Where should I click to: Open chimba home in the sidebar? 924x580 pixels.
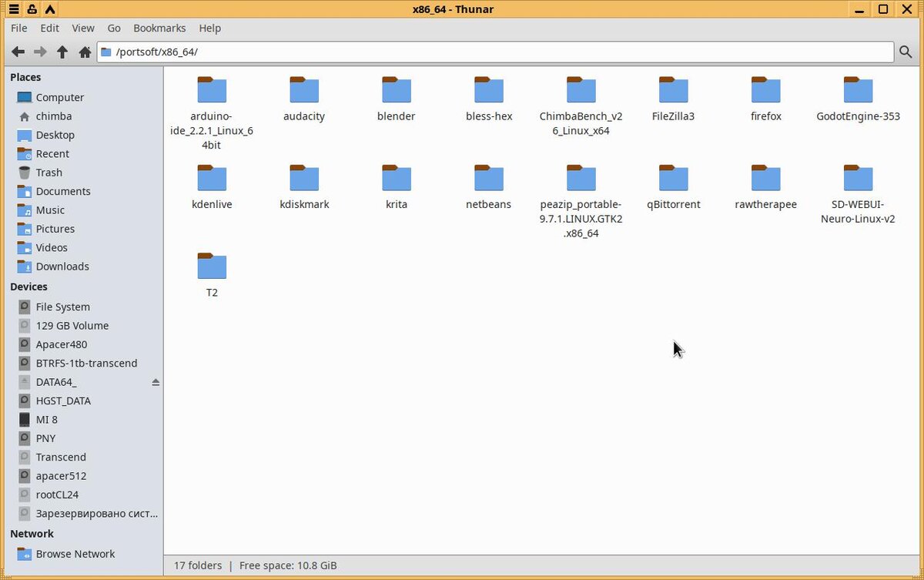pos(82,116)
